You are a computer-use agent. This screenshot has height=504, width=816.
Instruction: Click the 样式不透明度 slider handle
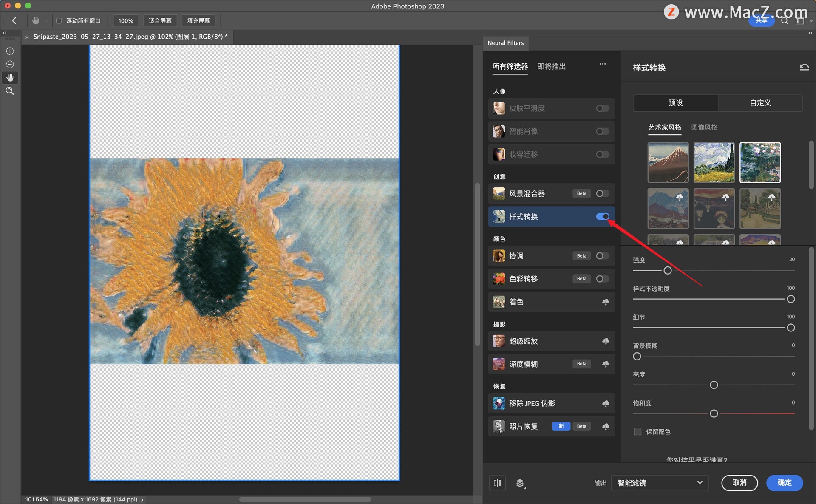(x=790, y=299)
